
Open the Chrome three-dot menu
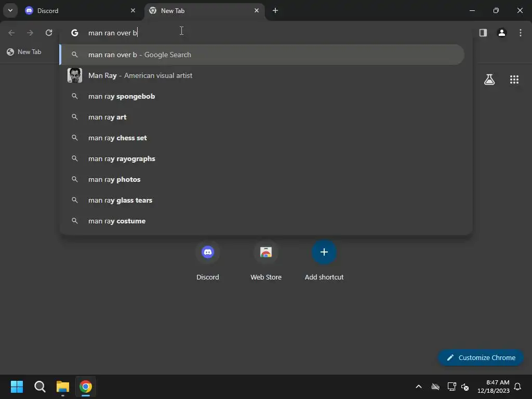point(521,33)
